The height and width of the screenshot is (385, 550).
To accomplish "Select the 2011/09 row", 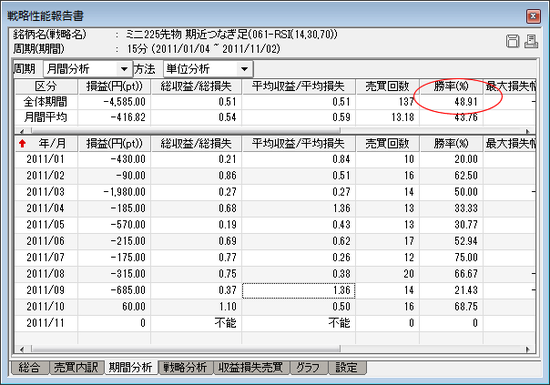I will (275, 290).
